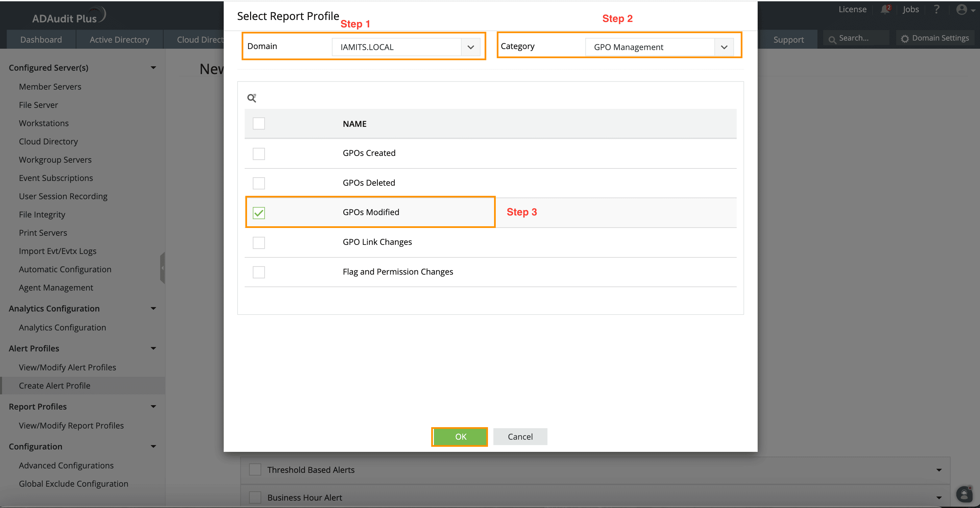
Task: Click the top-bar search magnifier icon
Action: click(x=832, y=39)
